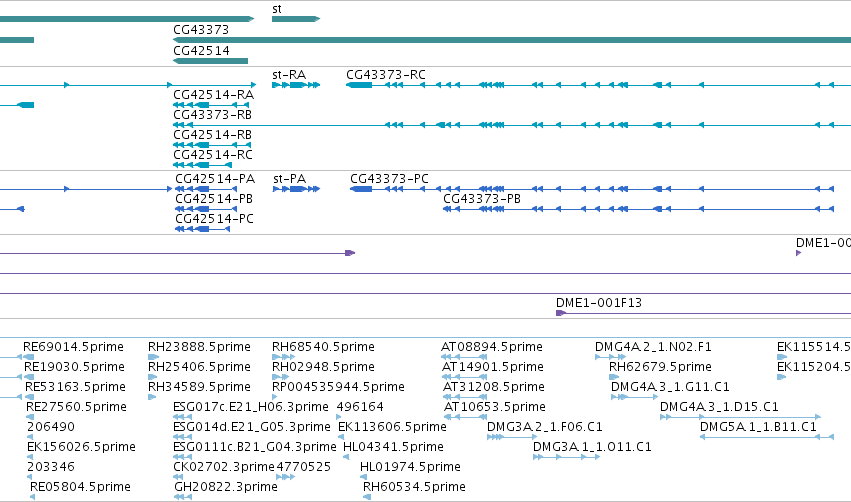851x502 pixels.
Task: Click the CG42514-RA transcript label
Action: [x=213, y=95]
